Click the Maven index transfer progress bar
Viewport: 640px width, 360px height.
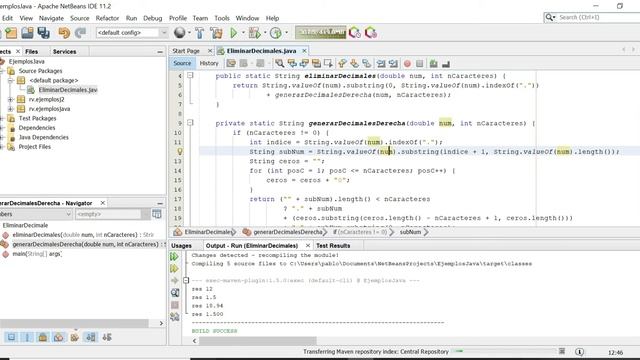click(x=504, y=351)
